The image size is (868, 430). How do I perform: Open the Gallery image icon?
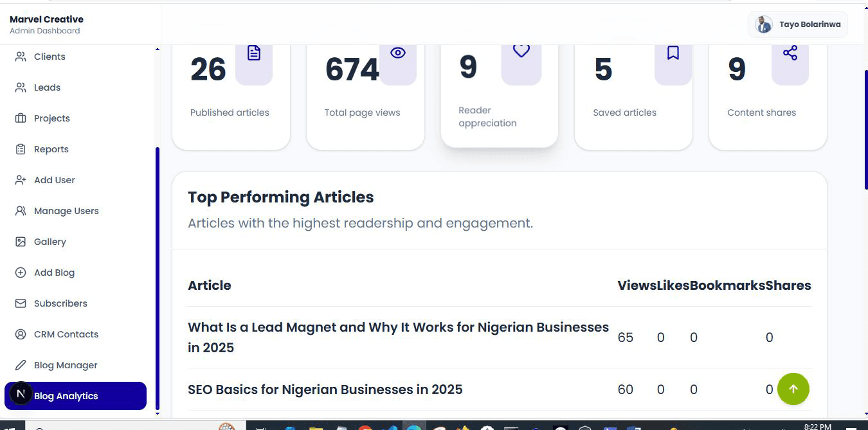tap(21, 242)
